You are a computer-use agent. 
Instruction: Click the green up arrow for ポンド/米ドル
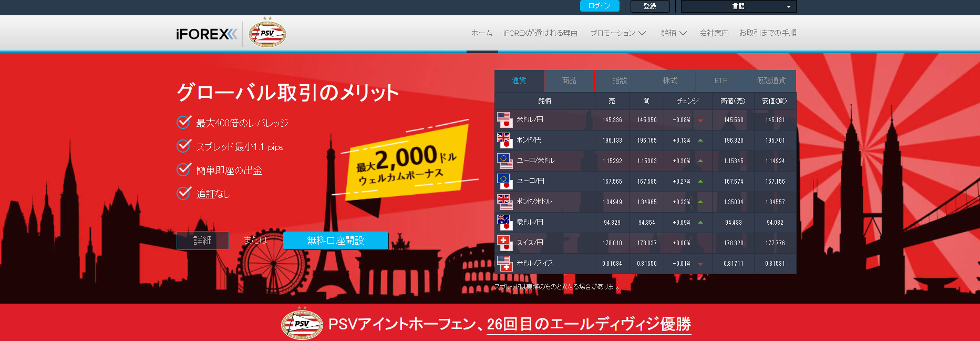pos(700,202)
